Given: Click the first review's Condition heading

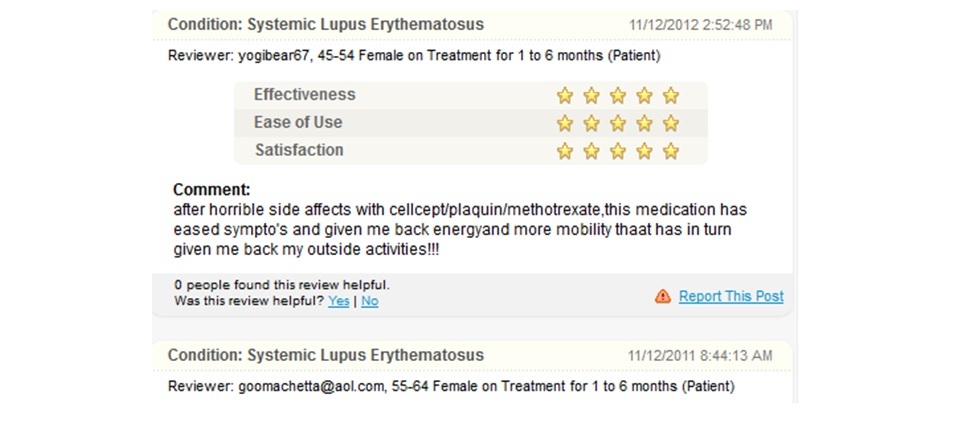Looking at the screenshot, I should 326,25.
